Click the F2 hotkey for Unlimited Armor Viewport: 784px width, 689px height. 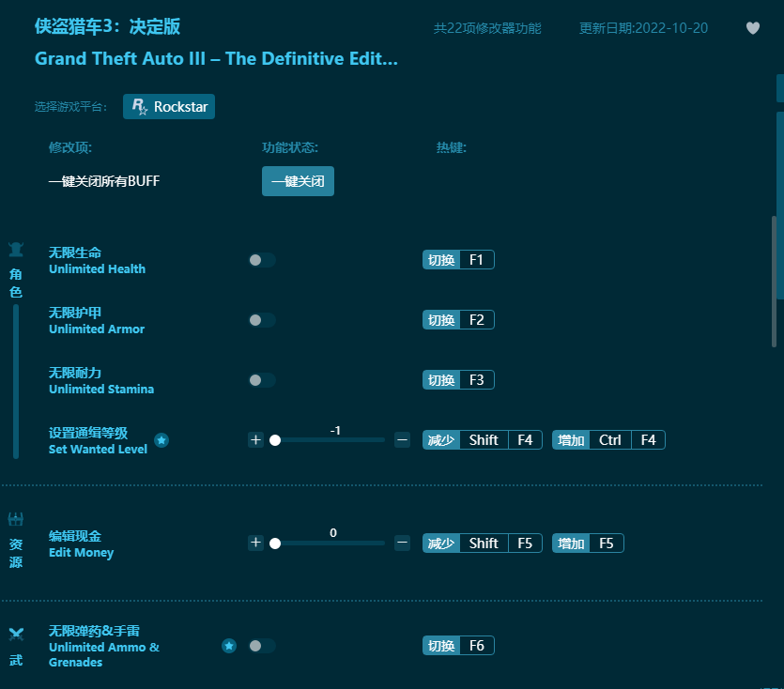458,320
